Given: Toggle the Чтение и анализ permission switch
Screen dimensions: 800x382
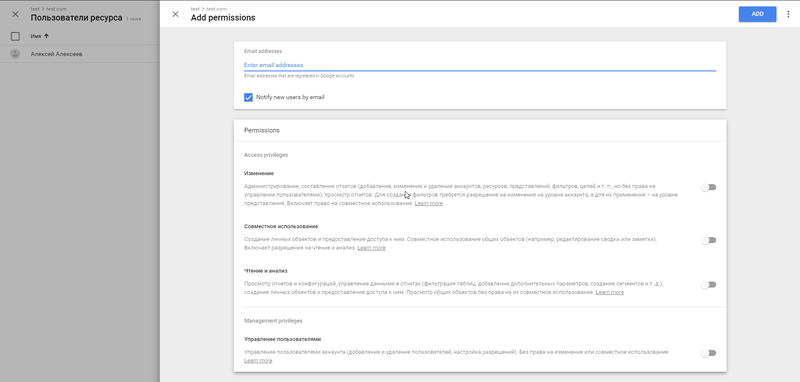Looking at the screenshot, I should point(708,285).
